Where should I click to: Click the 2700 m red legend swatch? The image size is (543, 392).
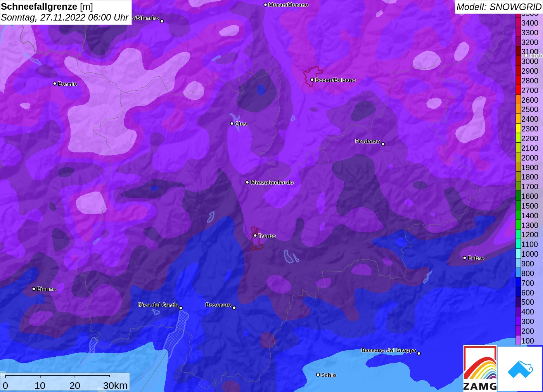(x=518, y=90)
